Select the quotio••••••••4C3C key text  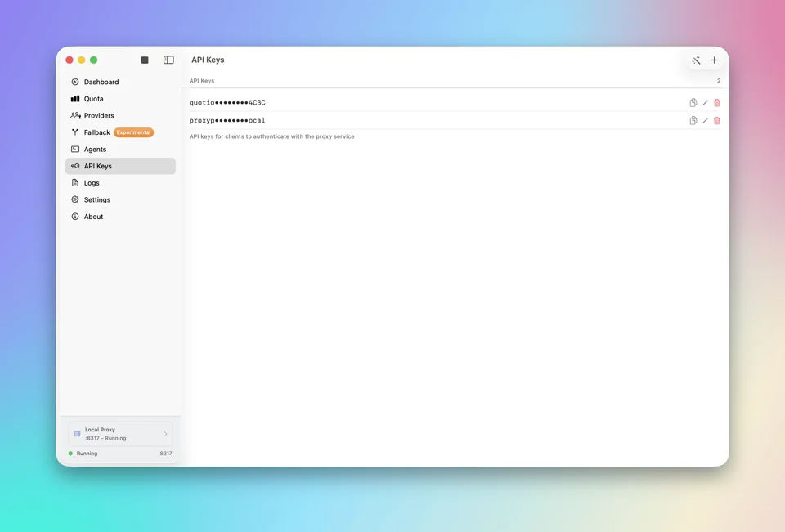[227, 103]
